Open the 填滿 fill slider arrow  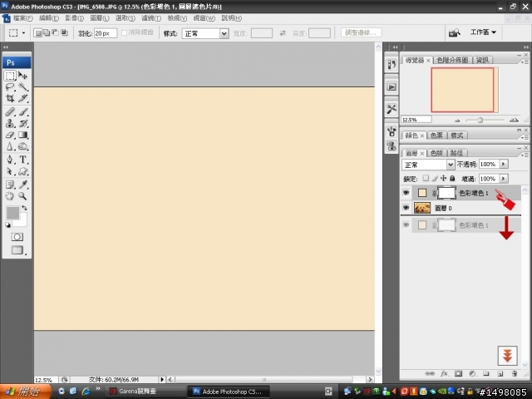click(504, 179)
